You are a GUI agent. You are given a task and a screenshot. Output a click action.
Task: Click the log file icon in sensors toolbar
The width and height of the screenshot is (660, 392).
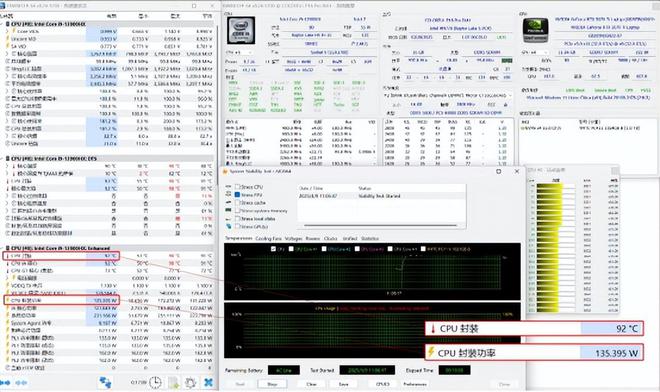click(174, 382)
